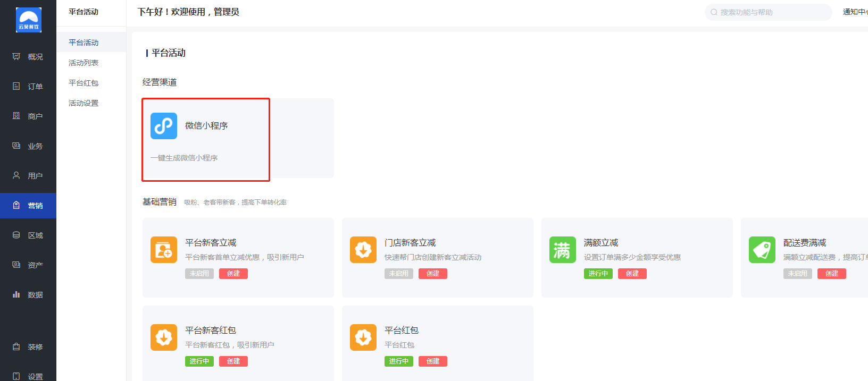This screenshot has width=868, height=381.
Task: Click the 配送费满减 green tag icon
Action: (x=762, y=250)
